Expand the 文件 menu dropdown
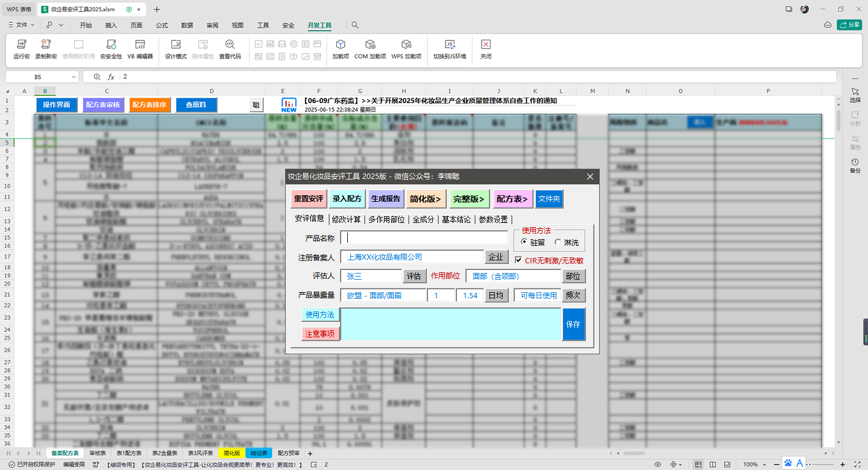Viewport: 868px width, 470px height. (x=22, y=25)
